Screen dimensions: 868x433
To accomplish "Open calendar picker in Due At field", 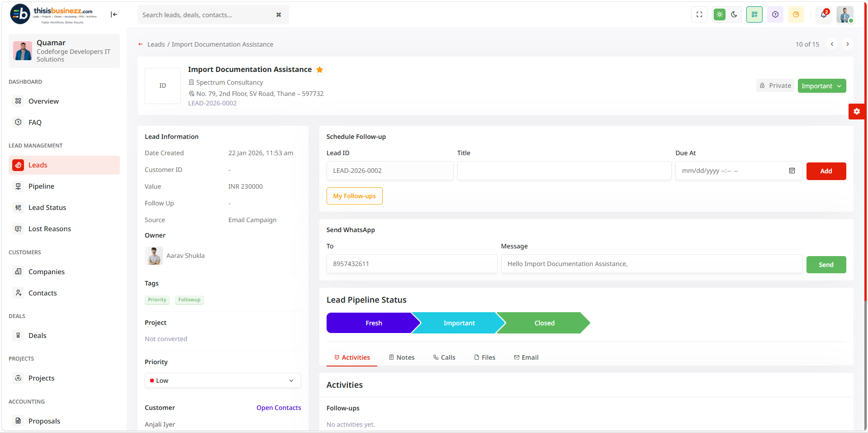I will 792,171.
